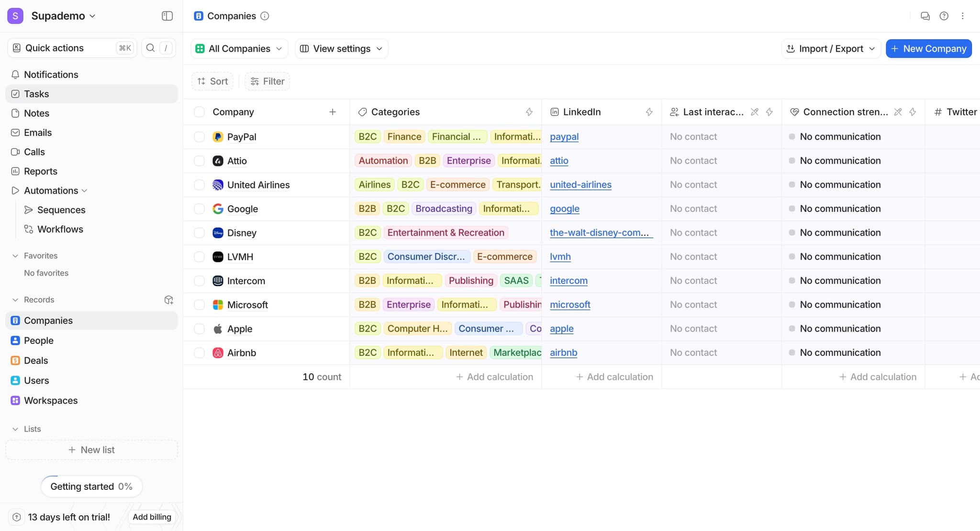Open the united-airlines LinkedIn link
980x531 pixels.
click(x=580, y=185)
